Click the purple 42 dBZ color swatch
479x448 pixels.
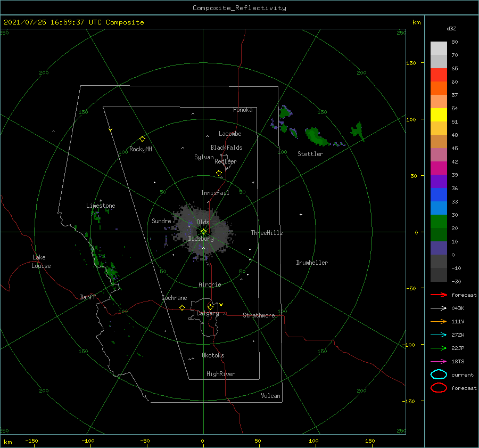click(x=439, y=168)
